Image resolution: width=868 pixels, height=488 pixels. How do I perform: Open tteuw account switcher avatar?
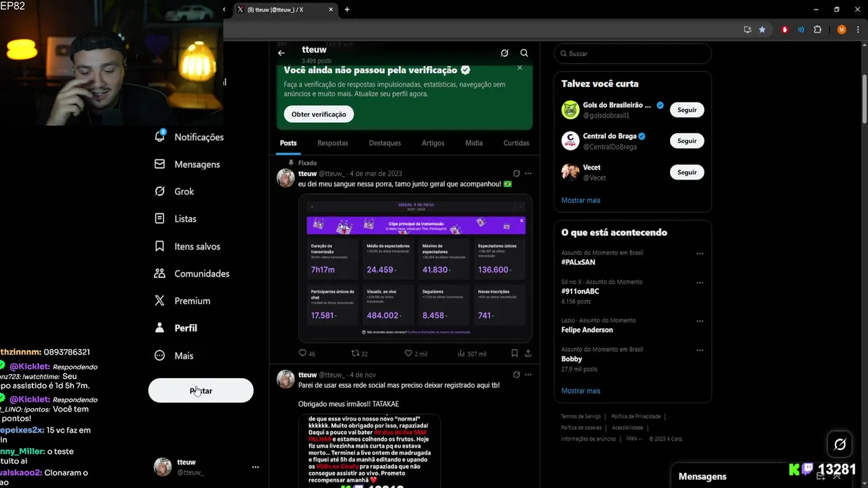click(163, 467)
